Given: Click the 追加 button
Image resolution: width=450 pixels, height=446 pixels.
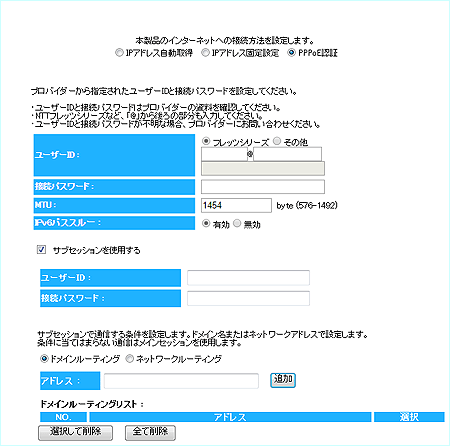Looking at the screenshot, I should 283,380.
